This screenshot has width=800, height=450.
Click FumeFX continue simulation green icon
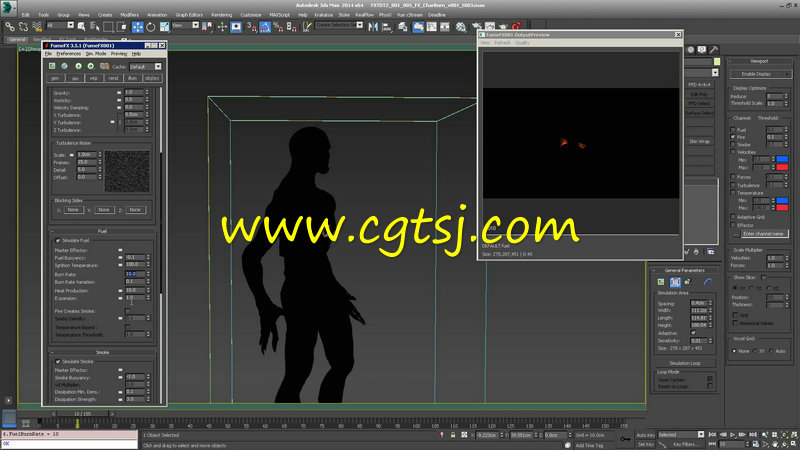pyautogui.click(x=91, y=66)
